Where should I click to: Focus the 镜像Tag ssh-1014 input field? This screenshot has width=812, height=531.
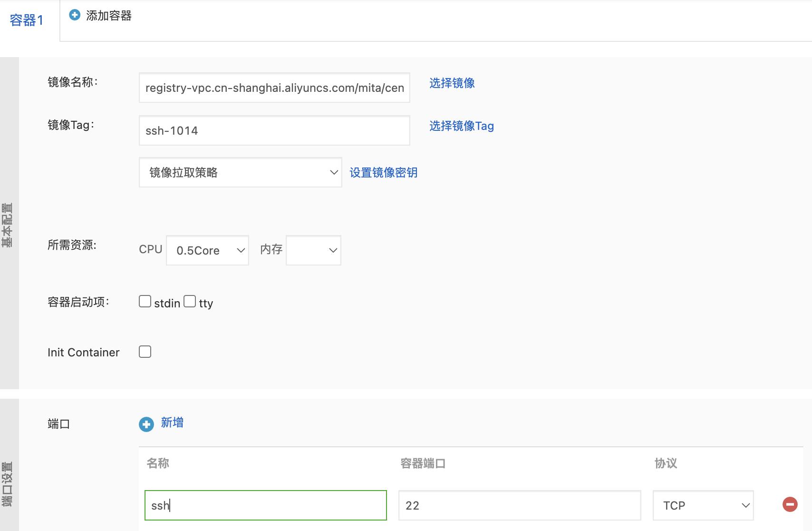(x=274, y=130)
